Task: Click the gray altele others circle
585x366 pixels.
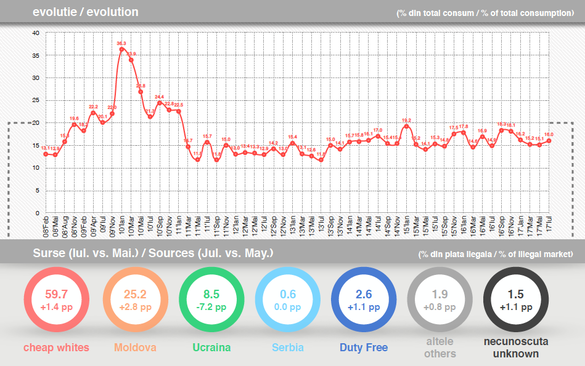Action: coord(440,300)
